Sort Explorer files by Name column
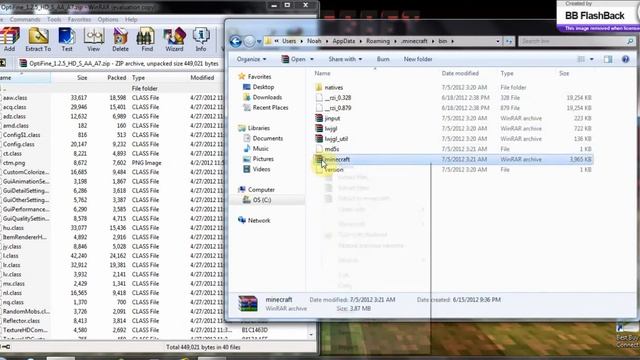 (322, 73)
